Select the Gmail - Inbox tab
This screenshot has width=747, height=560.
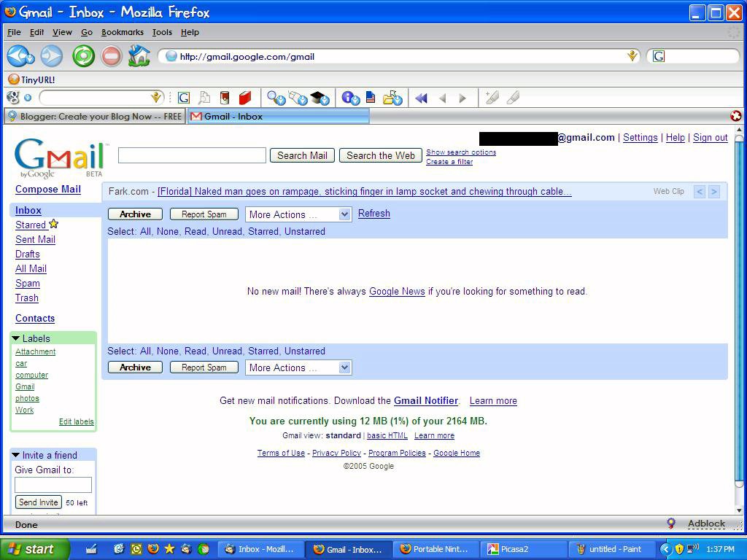[x=279, y=116]
